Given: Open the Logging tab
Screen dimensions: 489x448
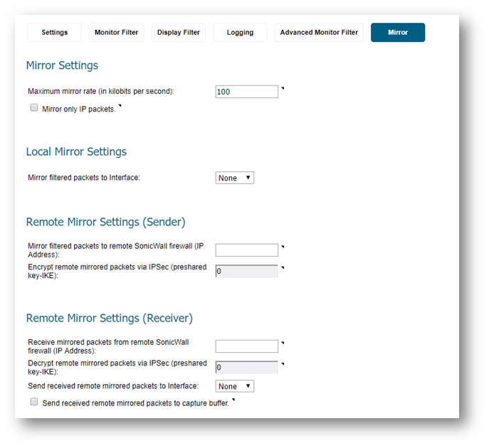Looking at the screenshot, I should point(240,33).
